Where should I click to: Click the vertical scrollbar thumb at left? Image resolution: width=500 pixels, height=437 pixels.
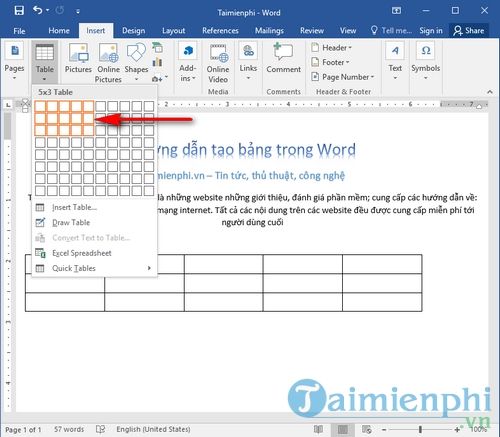point(7,126)
